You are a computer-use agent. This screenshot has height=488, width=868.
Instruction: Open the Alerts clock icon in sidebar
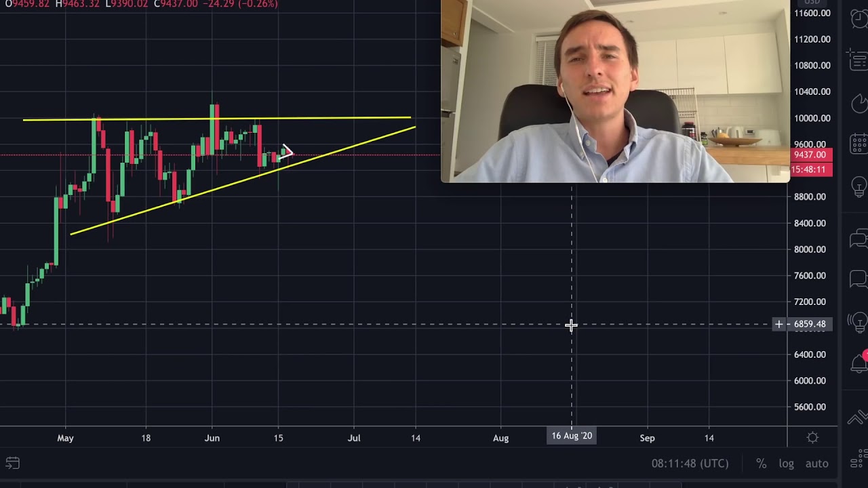point(859,19)
